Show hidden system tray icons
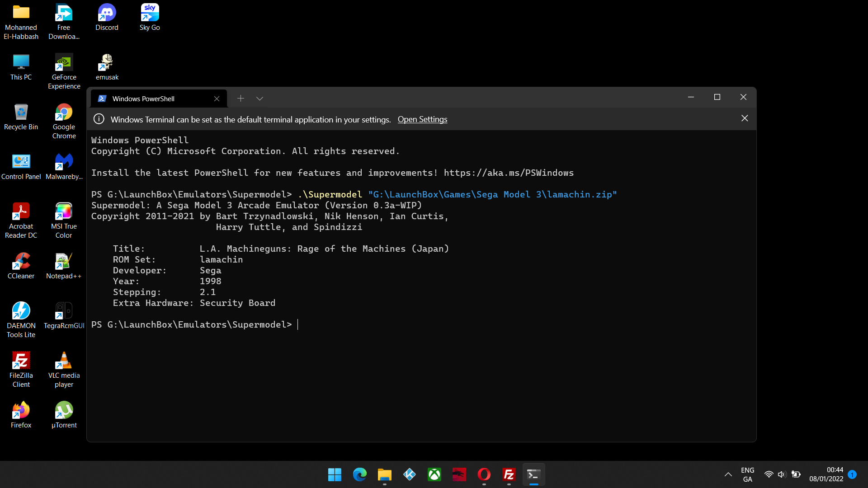Screen dimensions: 868x488 [x=728, y=474]
